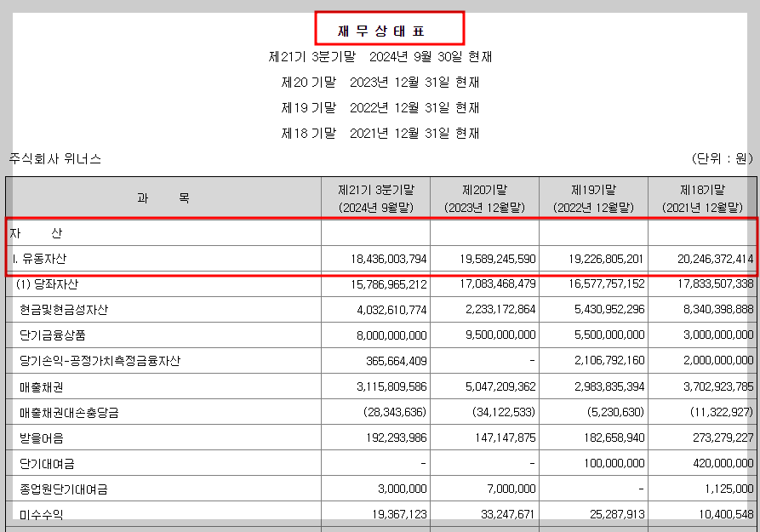Select value 5,047,209,362 for 매출채권
The height and width of the screenshot is (532, 760).
[x=500, y=386]
